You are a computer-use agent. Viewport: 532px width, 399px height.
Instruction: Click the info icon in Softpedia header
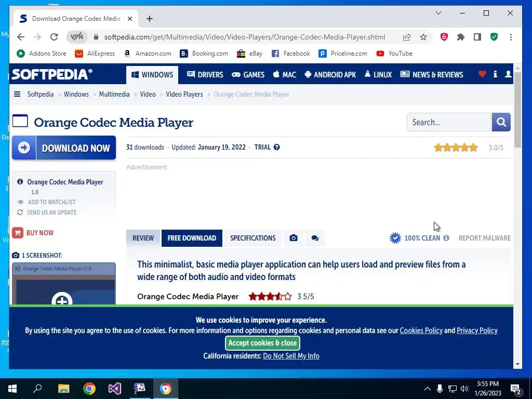[x=495, y=74]
